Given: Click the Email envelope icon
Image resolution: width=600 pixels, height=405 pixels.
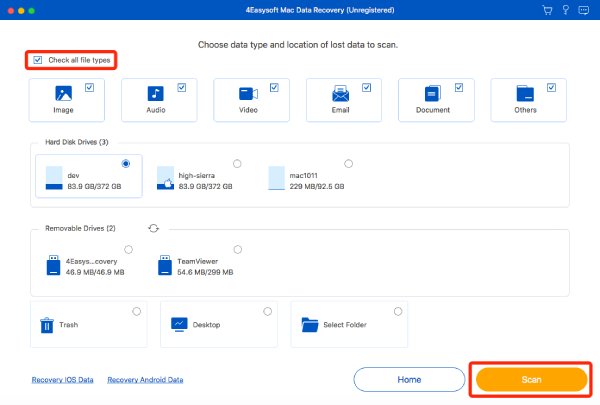Looking at the screenshot, I should pyautogui.click(x=341, y=93).
